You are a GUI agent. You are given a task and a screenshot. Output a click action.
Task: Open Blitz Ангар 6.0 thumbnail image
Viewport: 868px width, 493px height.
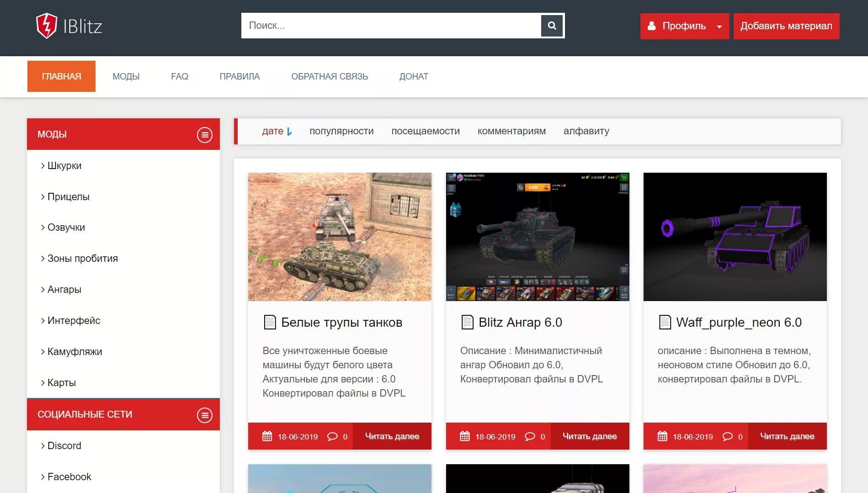point(537,237)
